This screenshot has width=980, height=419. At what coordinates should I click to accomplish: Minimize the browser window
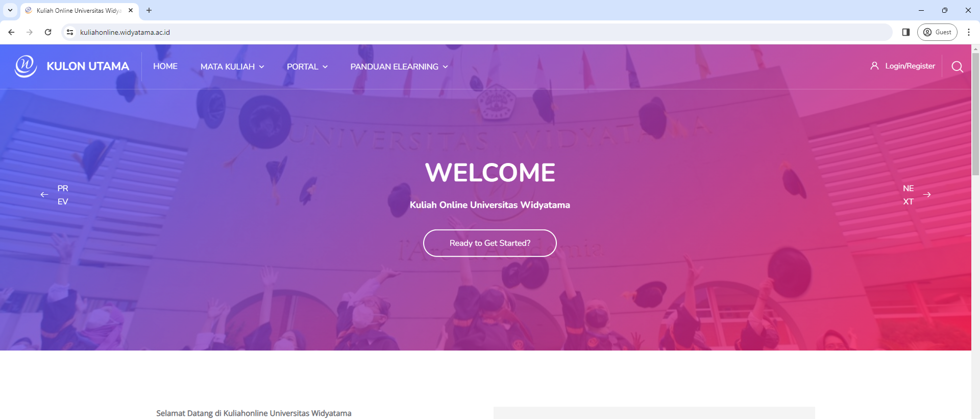[921, 10]
